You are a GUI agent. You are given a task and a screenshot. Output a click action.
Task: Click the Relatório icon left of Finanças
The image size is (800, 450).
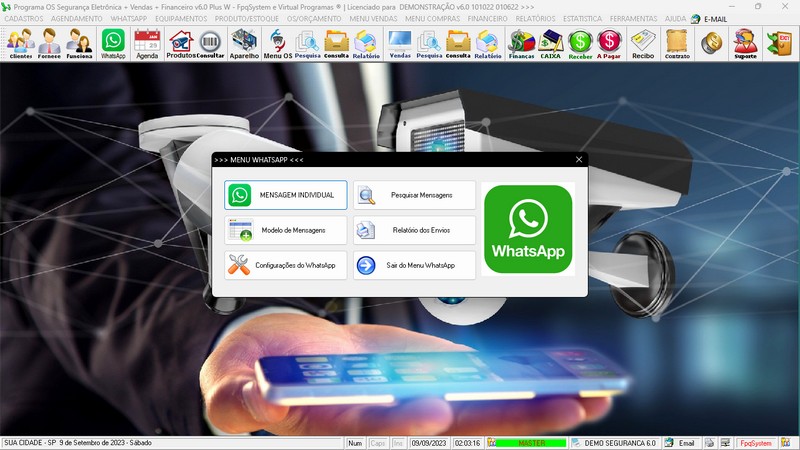pyautogui.click(x=488, y=44)
